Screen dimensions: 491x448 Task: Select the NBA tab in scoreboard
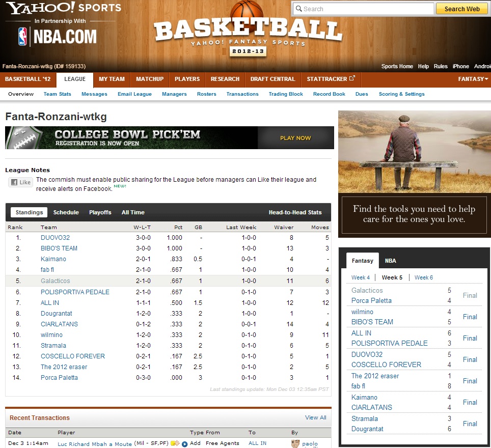coord(390,261)
